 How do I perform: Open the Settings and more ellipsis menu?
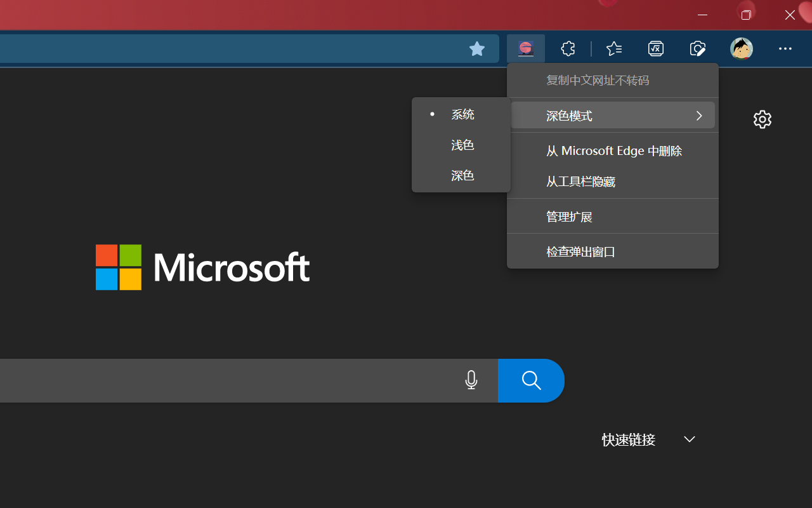[785, 48]
